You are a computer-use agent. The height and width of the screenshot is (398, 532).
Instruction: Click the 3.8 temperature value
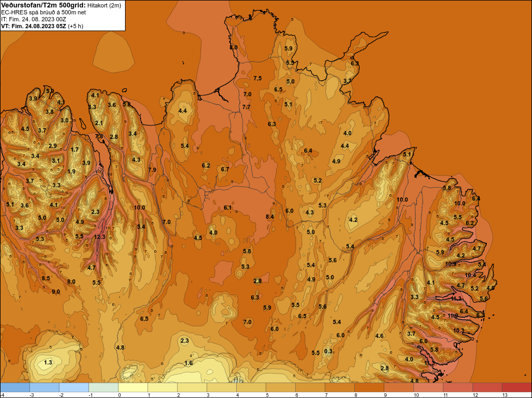49,112
